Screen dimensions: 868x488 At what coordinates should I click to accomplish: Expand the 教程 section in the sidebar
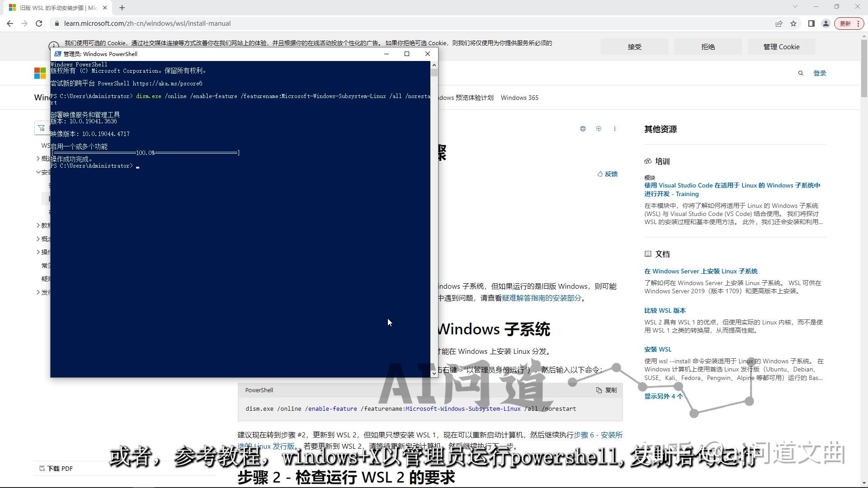point(44,225)
